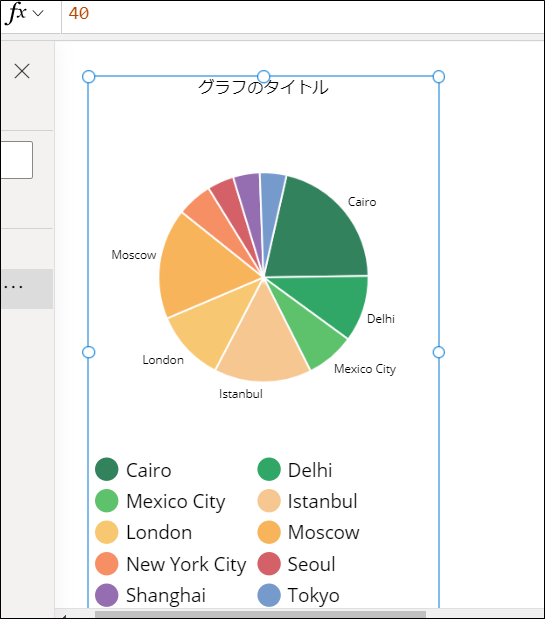Viewport: 545px width, 619px height.
Task: Click the London label beside the pie
Action: pyautogui.click(x=163, y=360)
